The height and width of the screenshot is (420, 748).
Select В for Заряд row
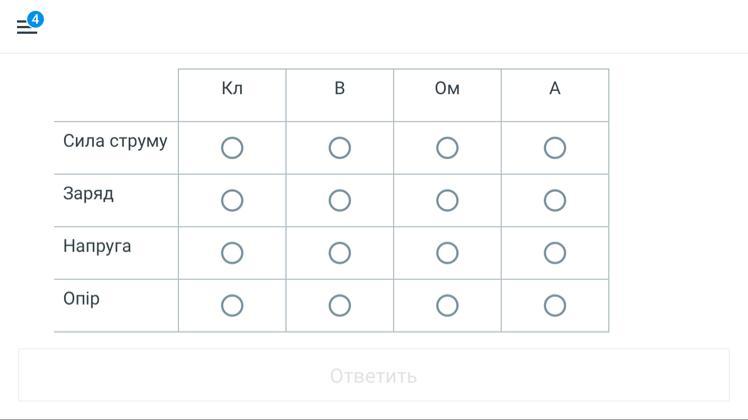tap(340, 200)
